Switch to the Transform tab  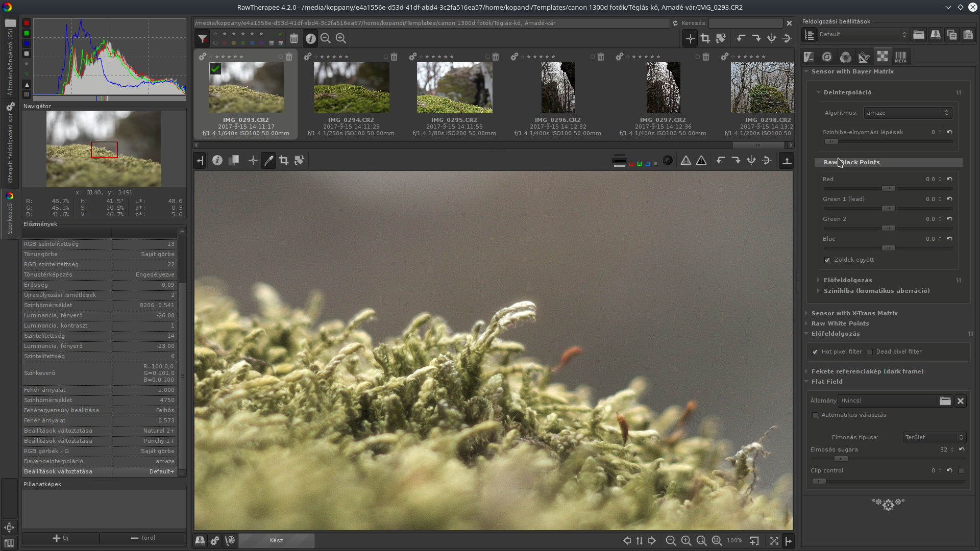coord(864,57)
